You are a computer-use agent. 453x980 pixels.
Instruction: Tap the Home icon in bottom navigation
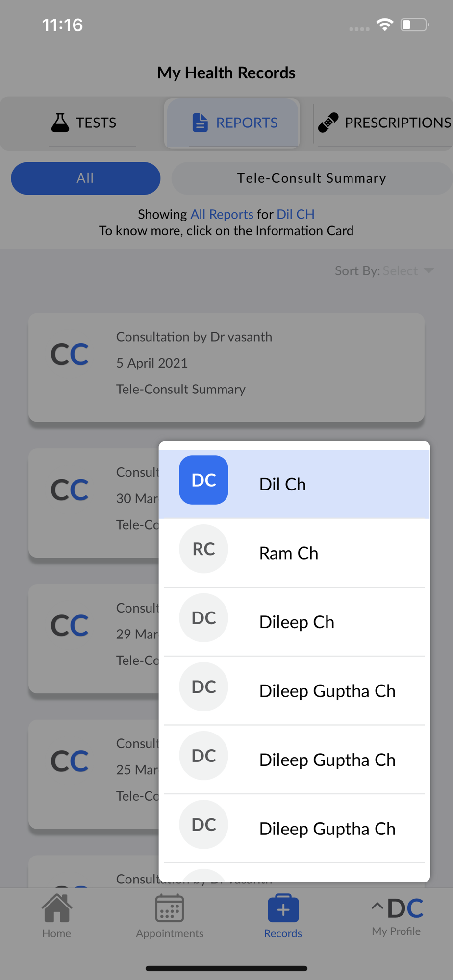coord(57,908)
